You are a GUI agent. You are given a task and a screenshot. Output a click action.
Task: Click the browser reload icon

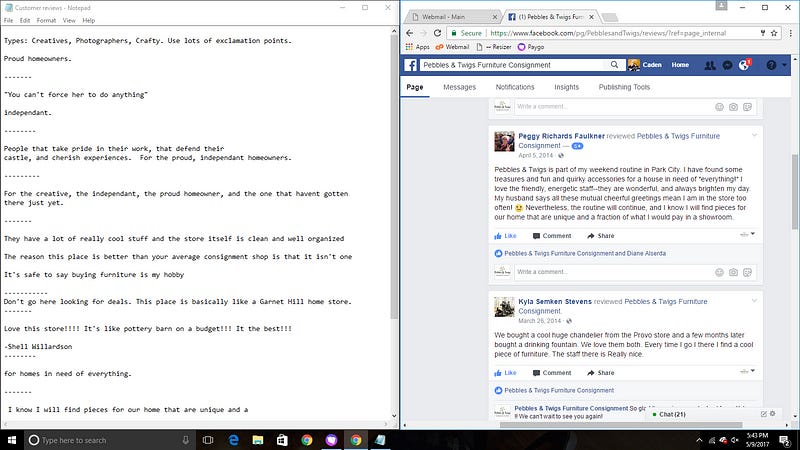[437, 33]
